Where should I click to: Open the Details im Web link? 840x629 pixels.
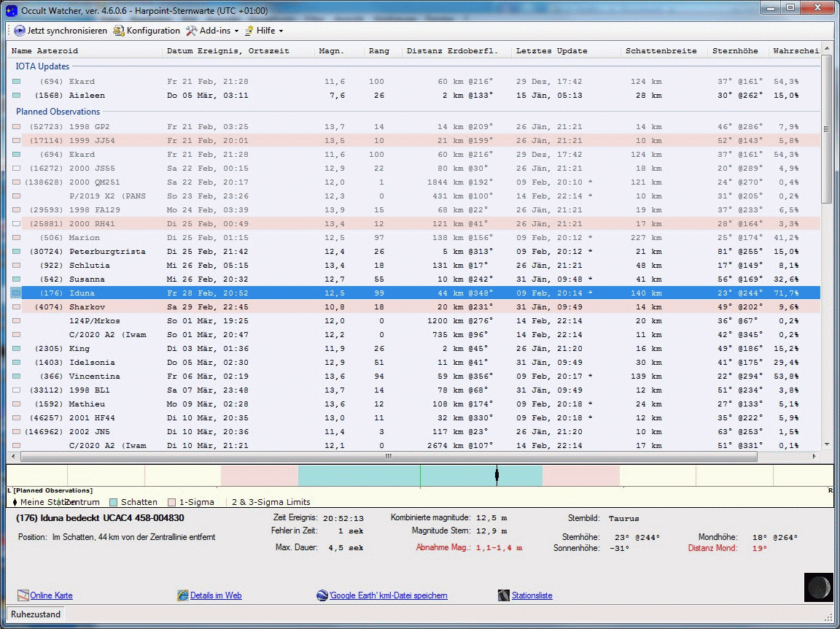pos(215,595)
